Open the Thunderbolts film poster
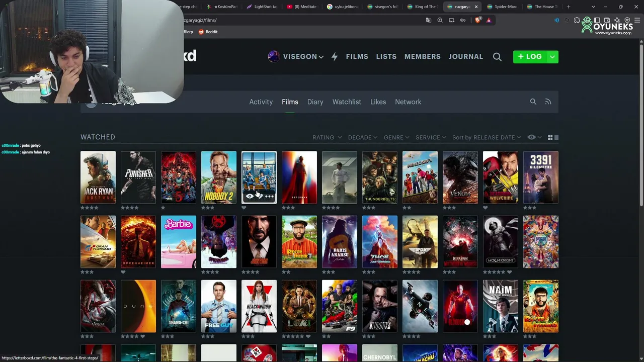Image resolution: width=644 pixels, height=362 pixels. click(x=380, y=177)
